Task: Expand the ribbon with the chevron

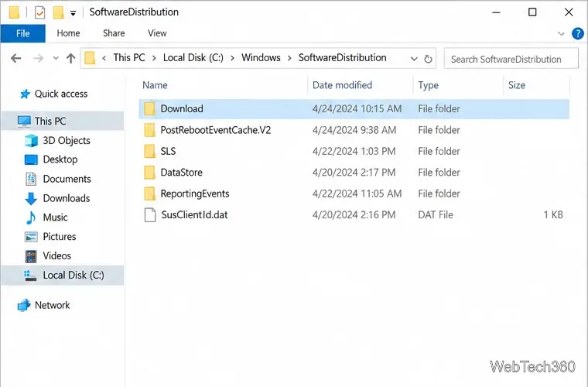Action: click(x=561, y=34)
